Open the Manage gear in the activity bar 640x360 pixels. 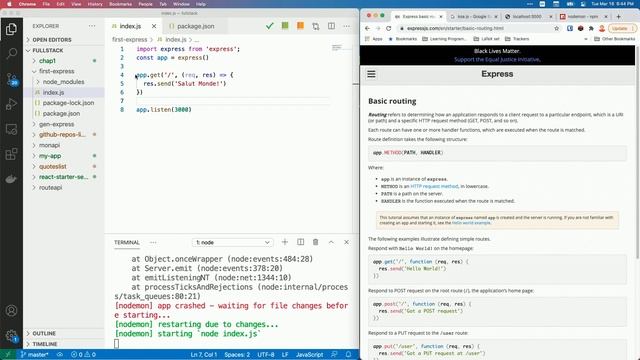(11, 336)
